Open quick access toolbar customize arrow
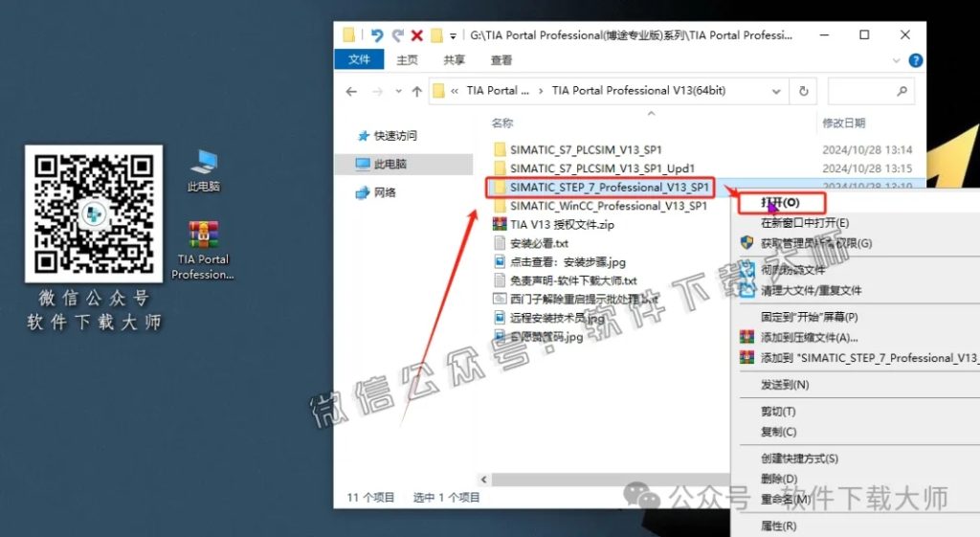 [x=453, y=36]
